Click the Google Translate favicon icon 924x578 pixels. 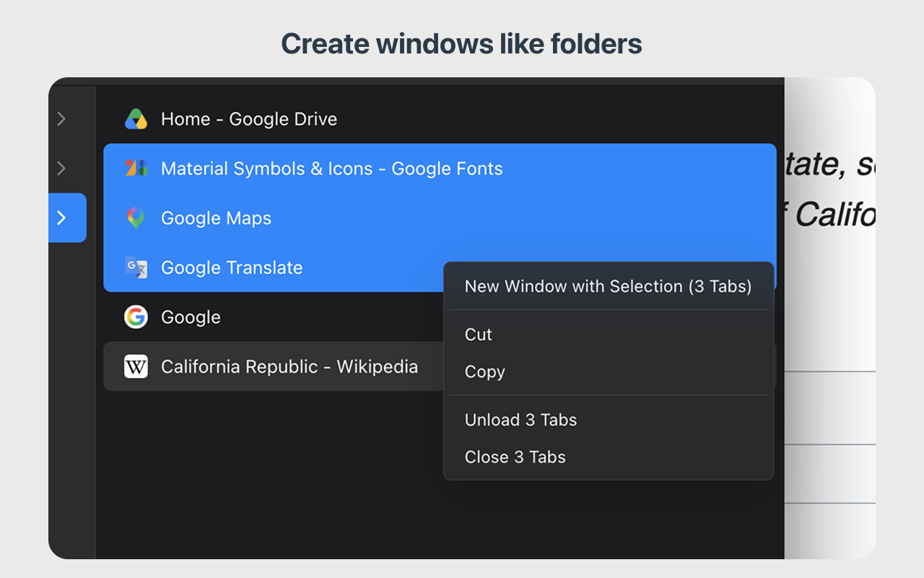coord(136,267)
